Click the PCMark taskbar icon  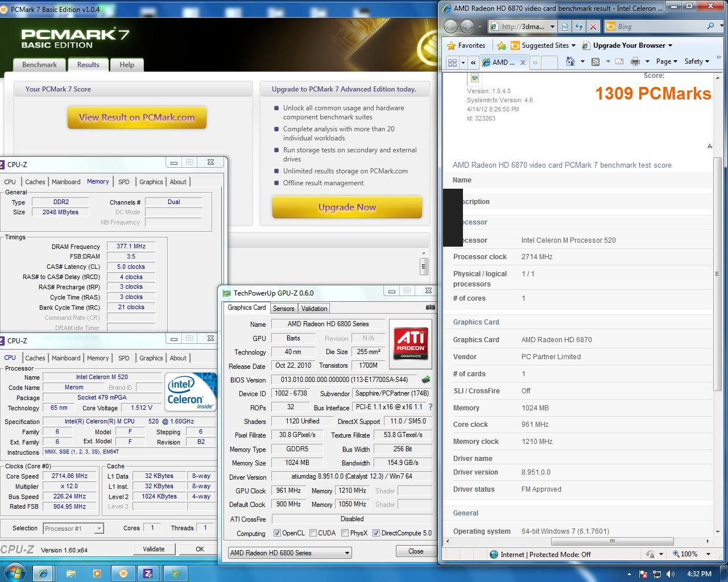pos(123,573)
